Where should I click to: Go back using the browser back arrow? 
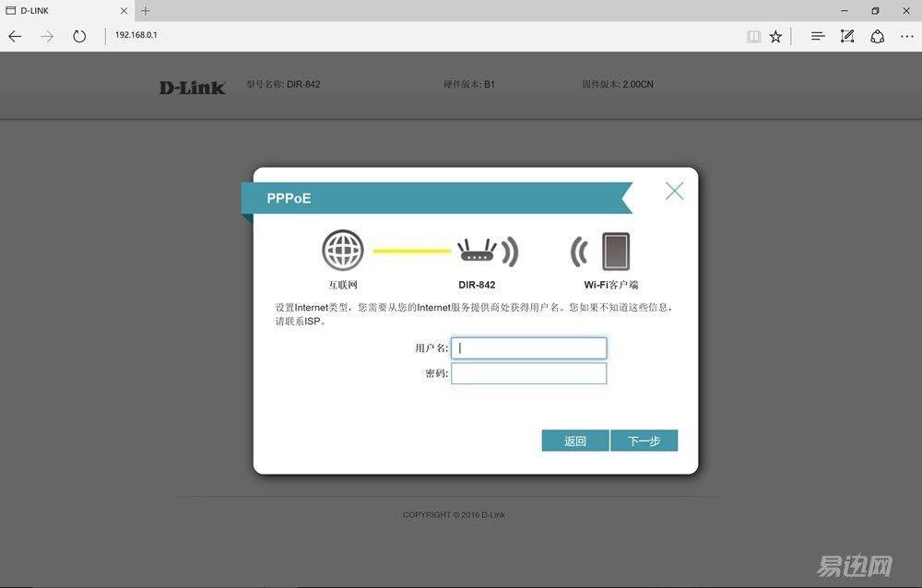[x=16, y=37]
